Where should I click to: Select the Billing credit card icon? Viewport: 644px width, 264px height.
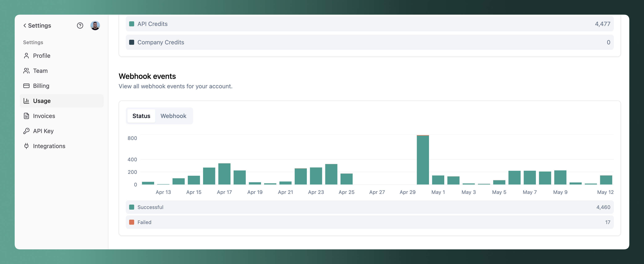point(26,86)
